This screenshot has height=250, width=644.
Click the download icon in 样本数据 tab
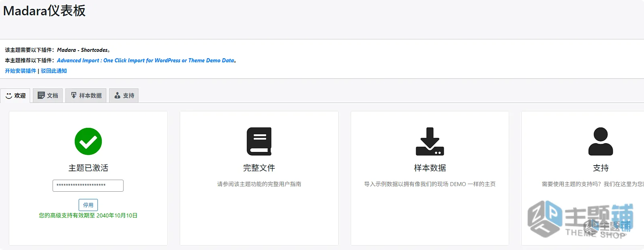tap(74, 95)
